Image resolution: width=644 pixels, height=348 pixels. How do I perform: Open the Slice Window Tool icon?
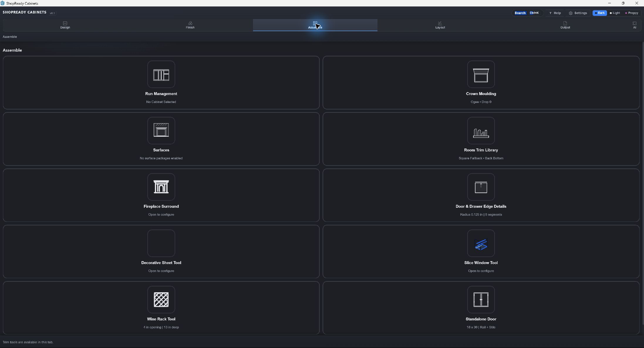click(481, 243)
